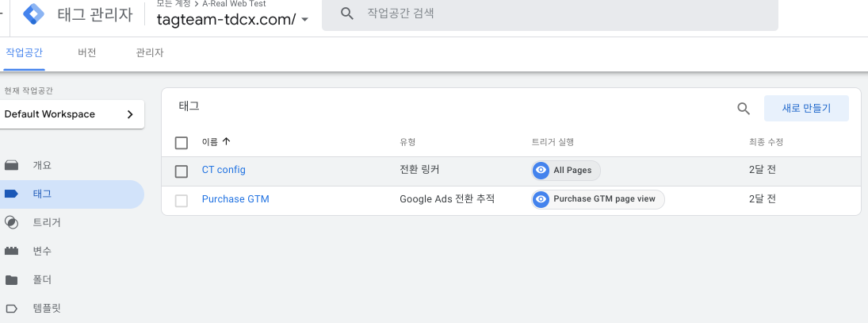Click the All Pages trigger chip
This screenshot has width=868, height=323.
click(x=566, y=170)
